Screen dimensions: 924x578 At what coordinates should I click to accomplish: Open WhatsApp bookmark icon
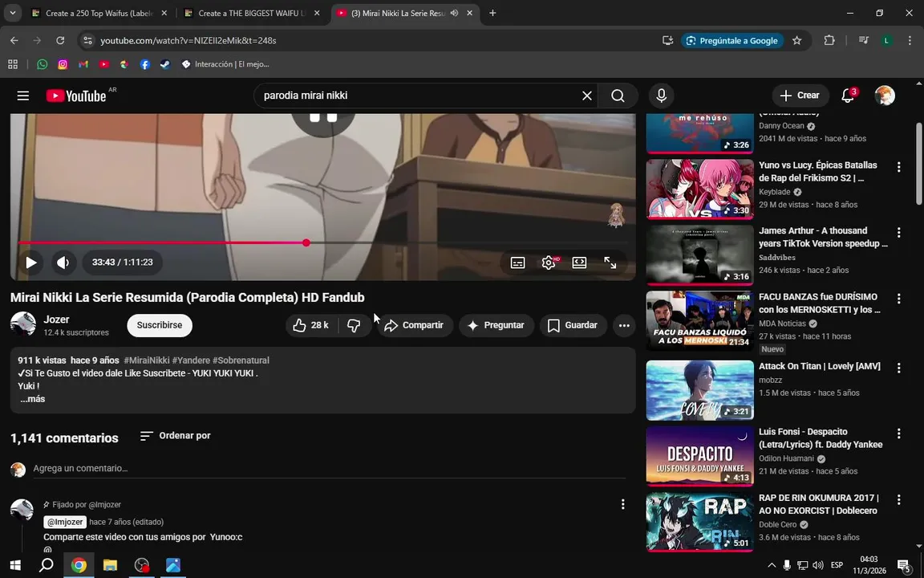coord(42,64)
